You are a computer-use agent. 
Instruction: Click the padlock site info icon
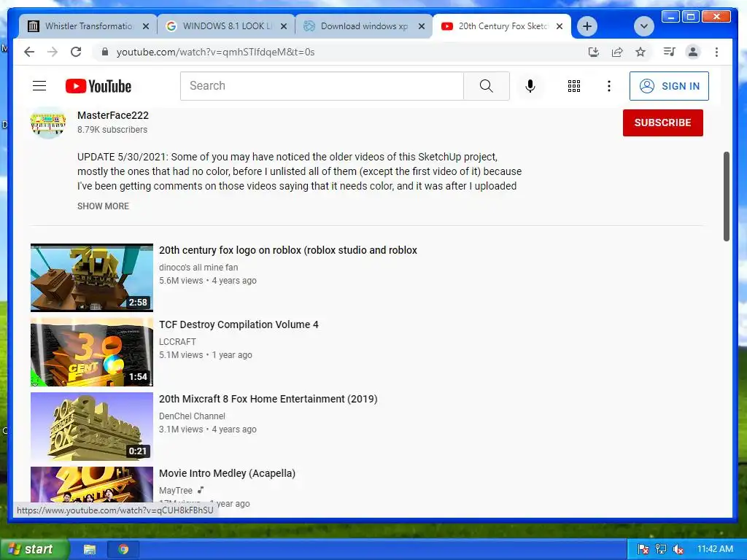click(x=105, y=52)
